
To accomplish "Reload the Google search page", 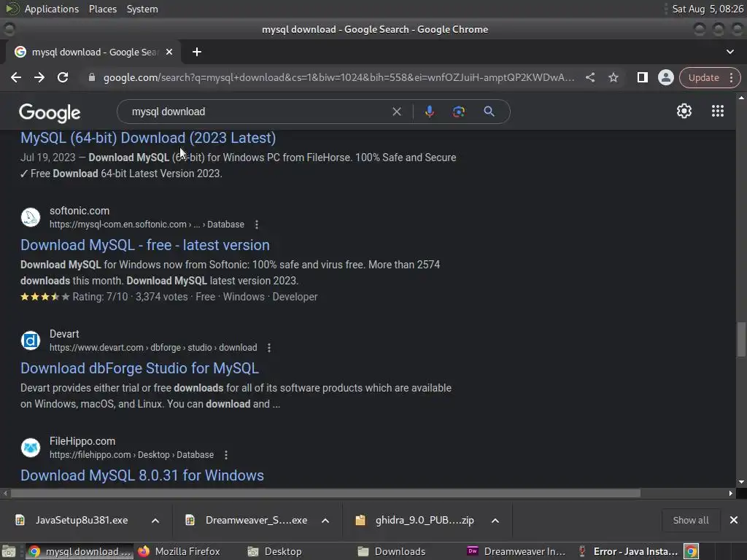I will tap(63, 77).
